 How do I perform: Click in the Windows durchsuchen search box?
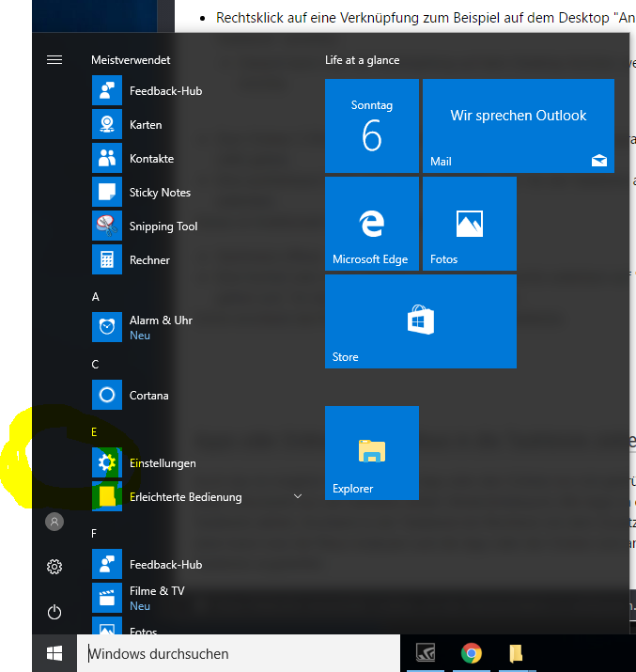click(x=239, y=653)
